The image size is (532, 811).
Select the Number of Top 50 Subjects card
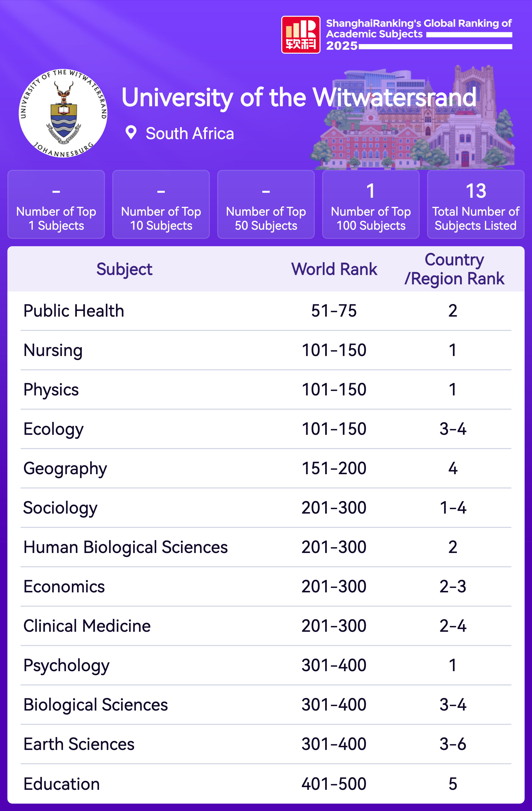266,204
